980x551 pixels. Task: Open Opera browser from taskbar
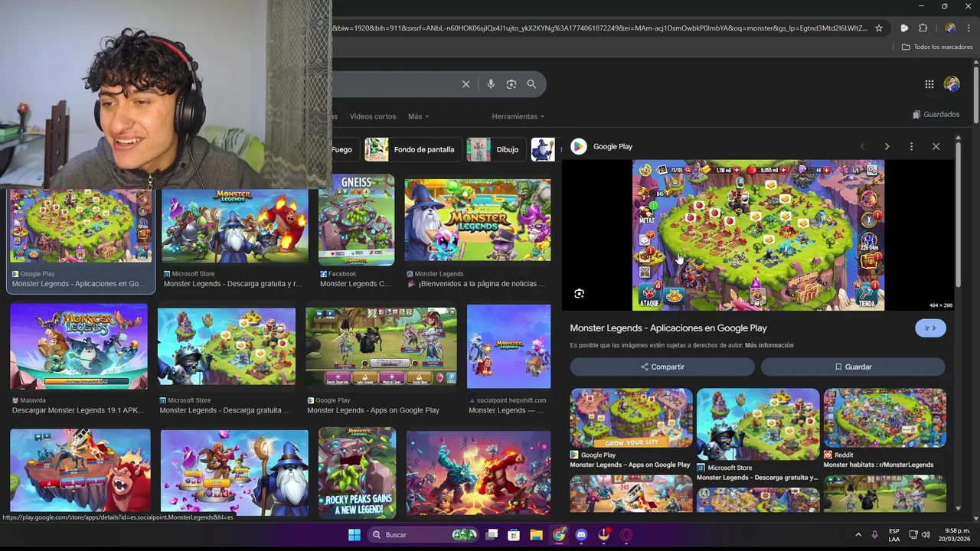(626, 535)
